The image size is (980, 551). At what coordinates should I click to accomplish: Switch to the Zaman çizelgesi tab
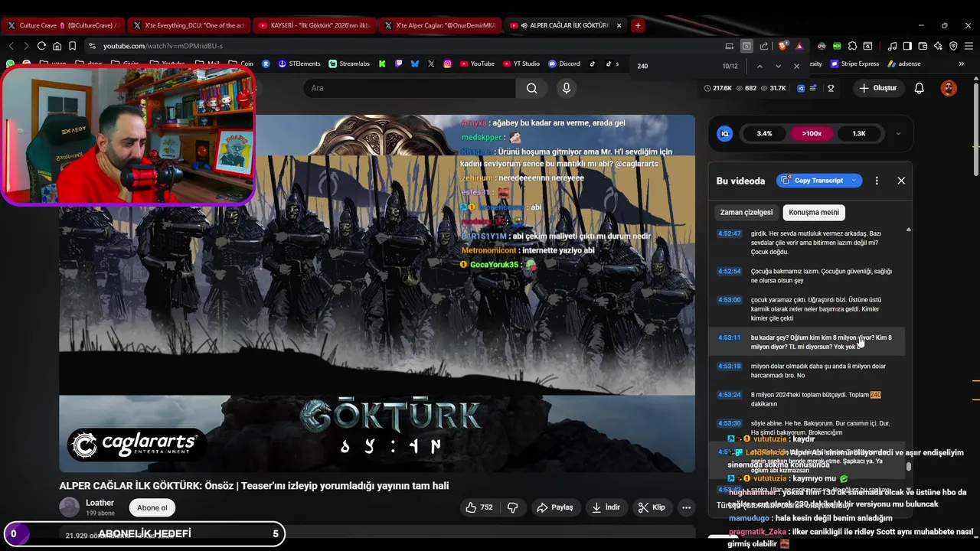746,212
